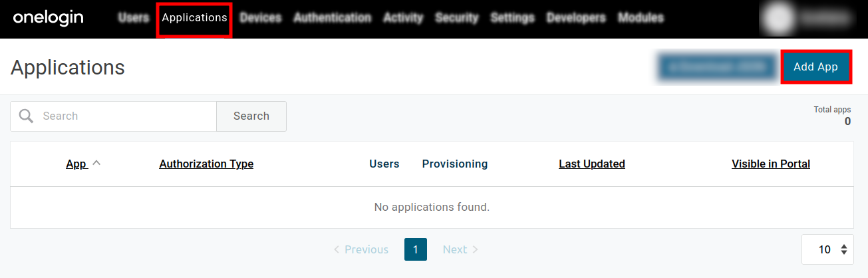Click the sort arrow beside App column
868x278 pixels.
tap(96, 163)
